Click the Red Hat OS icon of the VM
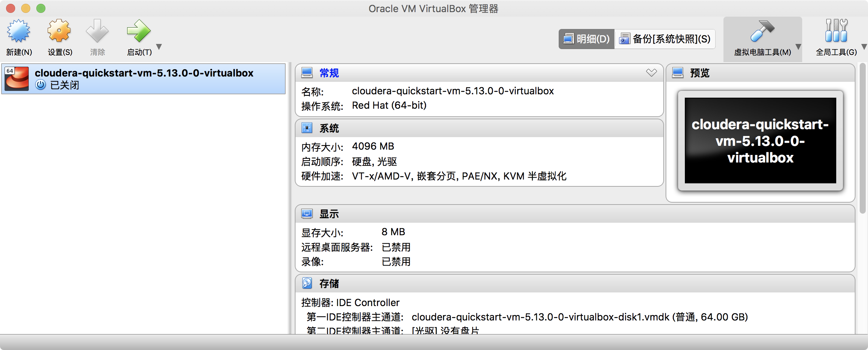Screen dimensions: 868x350 (17, 79)
